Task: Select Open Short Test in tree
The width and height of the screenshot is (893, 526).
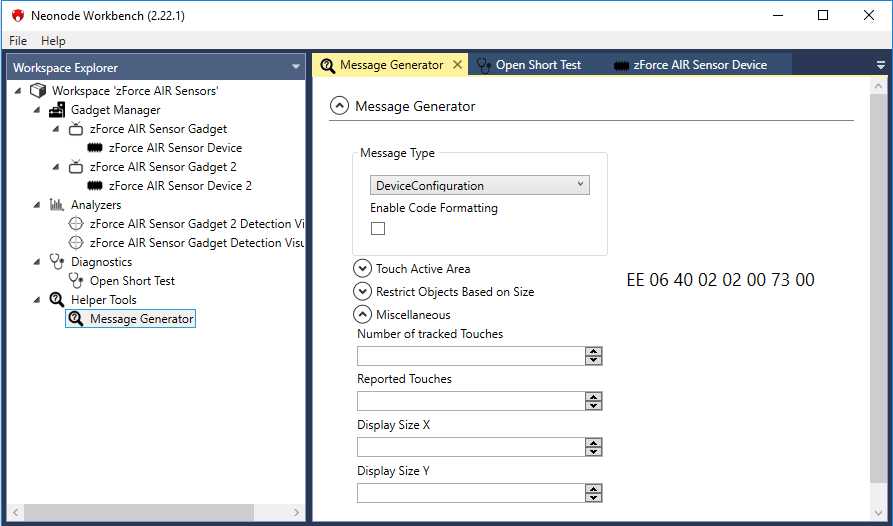Action: pos(132,281)
